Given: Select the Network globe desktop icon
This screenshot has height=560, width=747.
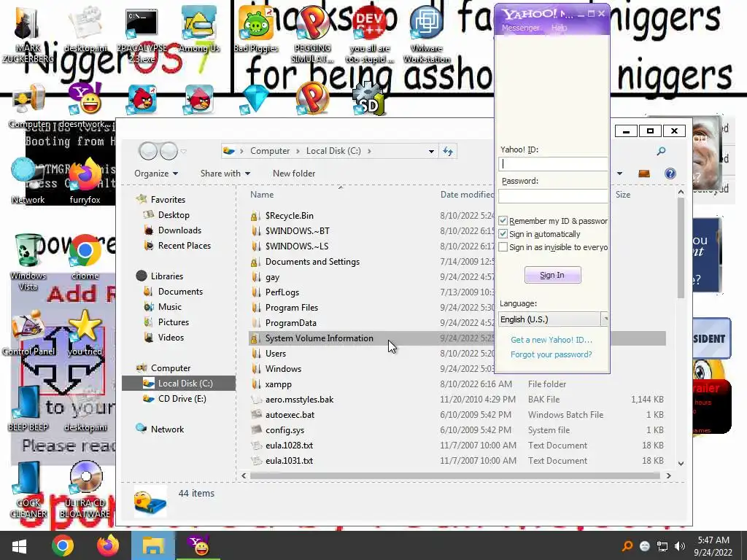Looking at the screenshot, I should (x=28, y=181).
